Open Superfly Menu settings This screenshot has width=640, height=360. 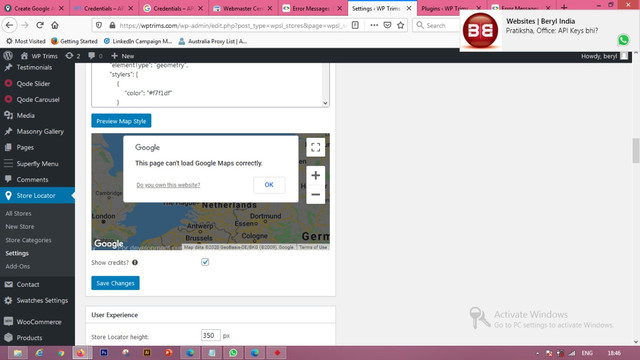(x=37, y=164)
